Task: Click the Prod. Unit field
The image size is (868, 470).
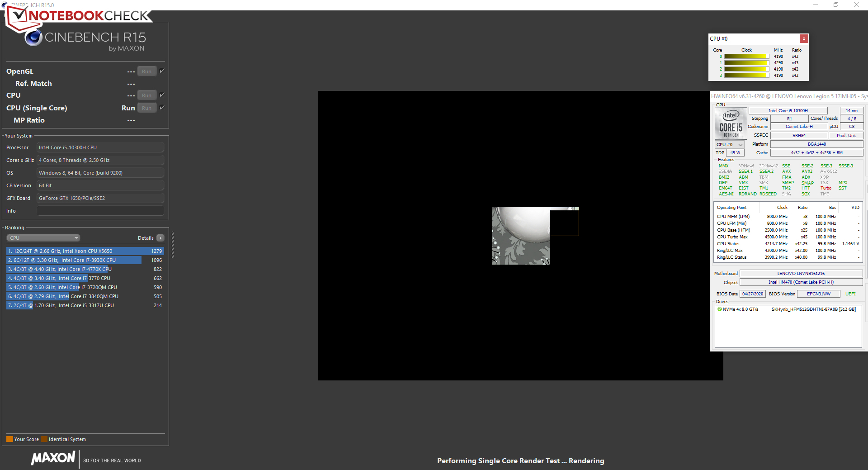Action: [846, 136]
